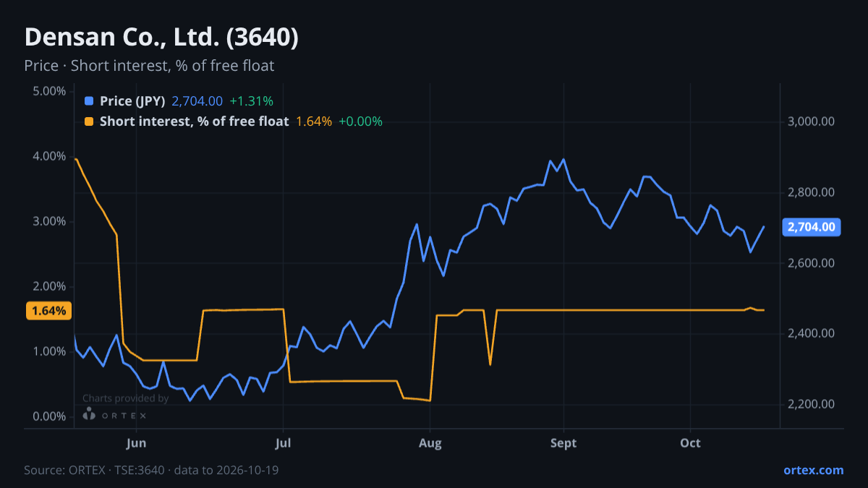Viewport: 868px width, 488px height.
Task: Click the blue 2,704.00 price axis tag
Action: coord(812,227)
